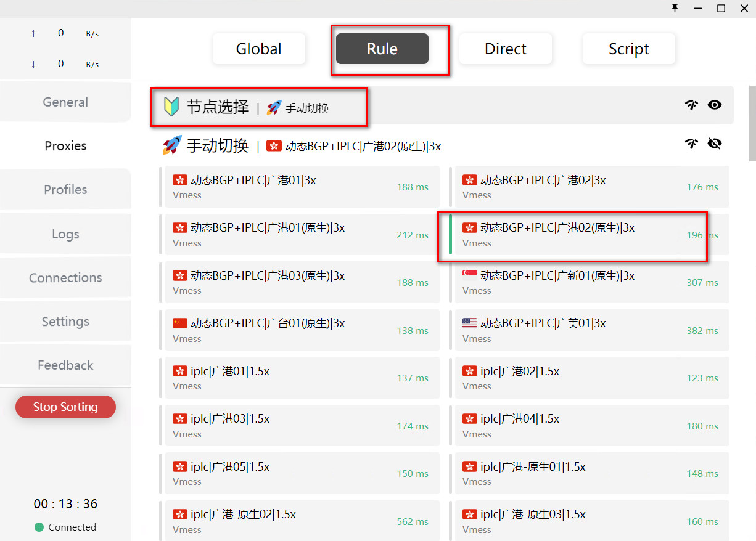Choose the 广美01 US flag node
The width and height of the screenshot is (756, 541).
point(588,330)
